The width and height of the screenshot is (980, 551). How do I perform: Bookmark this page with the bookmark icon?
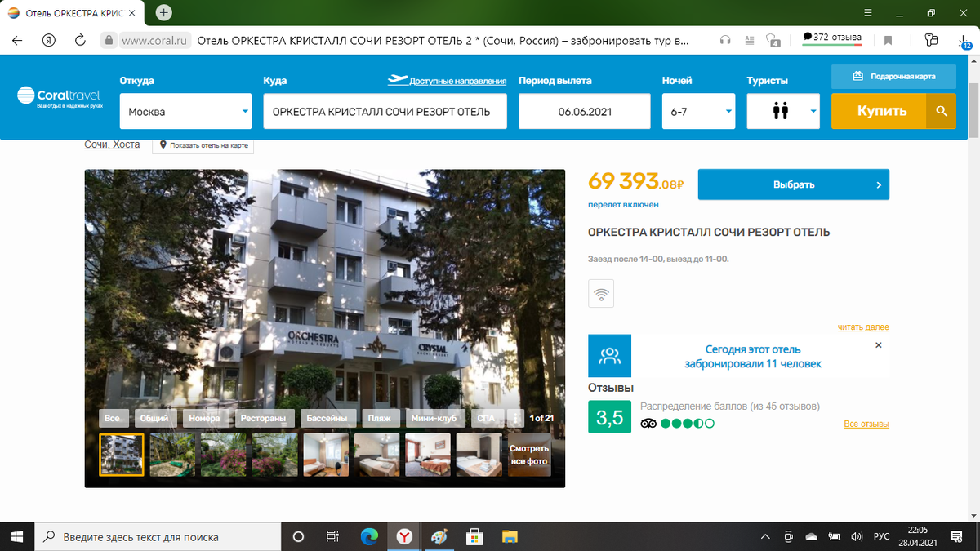coord(888,40)
